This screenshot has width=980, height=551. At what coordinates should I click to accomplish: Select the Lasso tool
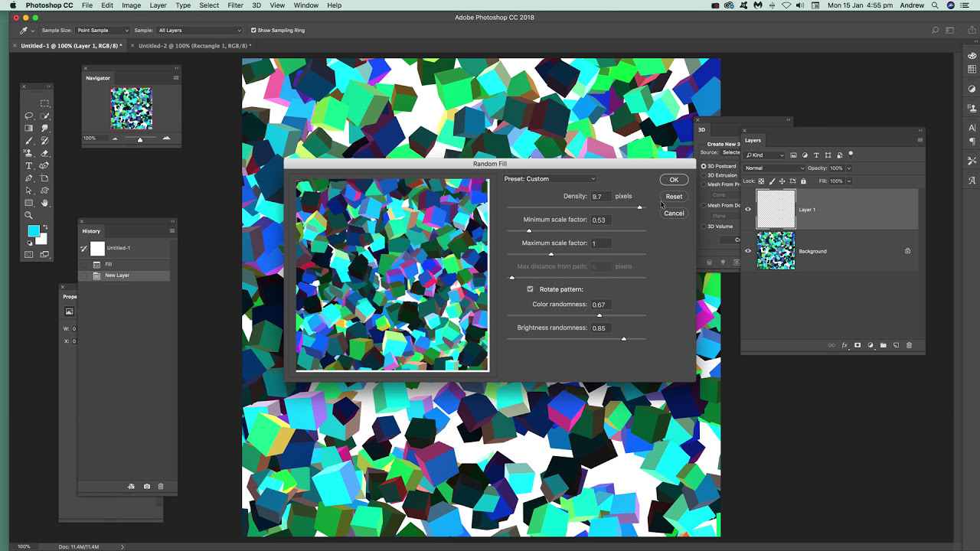tap(29, 116)
